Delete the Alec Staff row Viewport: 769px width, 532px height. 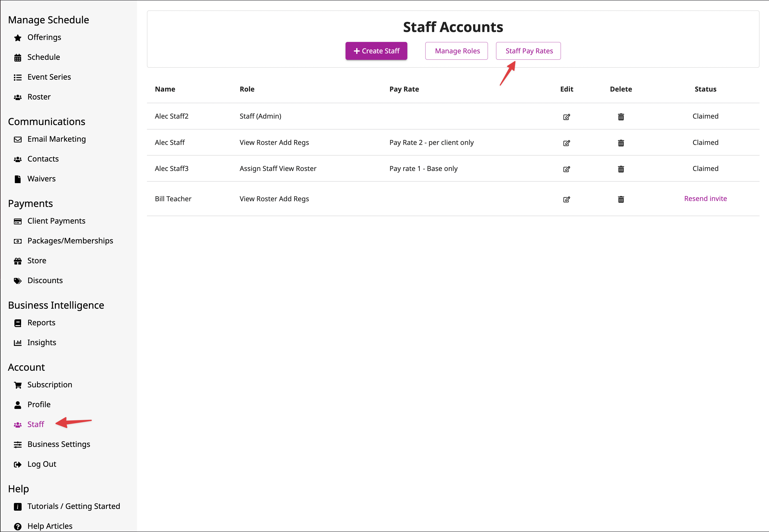tap(621, 143)
